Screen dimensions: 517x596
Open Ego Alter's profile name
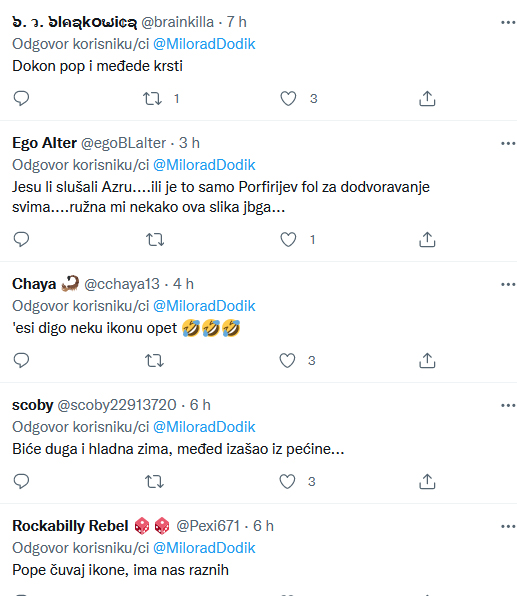44,143
